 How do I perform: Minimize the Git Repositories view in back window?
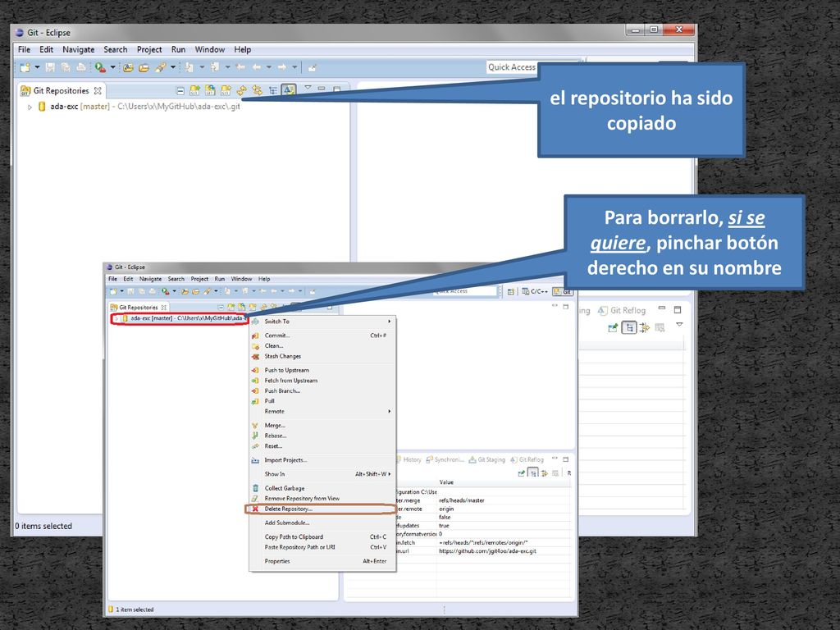pos(322,89)
